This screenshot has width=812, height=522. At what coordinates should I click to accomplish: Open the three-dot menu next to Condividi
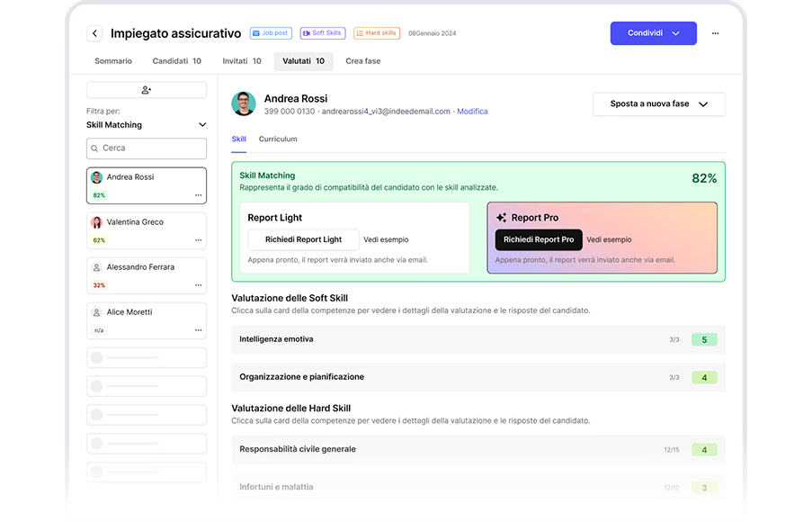tap(715, 33)
